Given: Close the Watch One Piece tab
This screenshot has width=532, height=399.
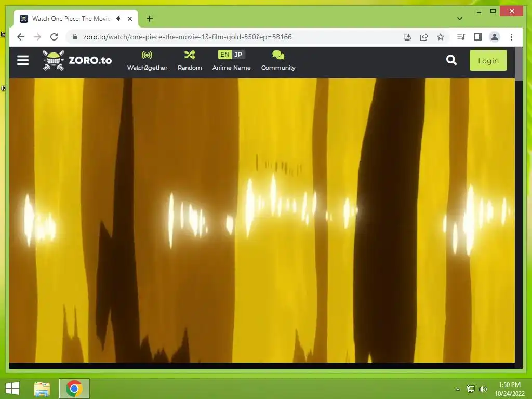Looking at the screenshot, I should tap(129, 19).
